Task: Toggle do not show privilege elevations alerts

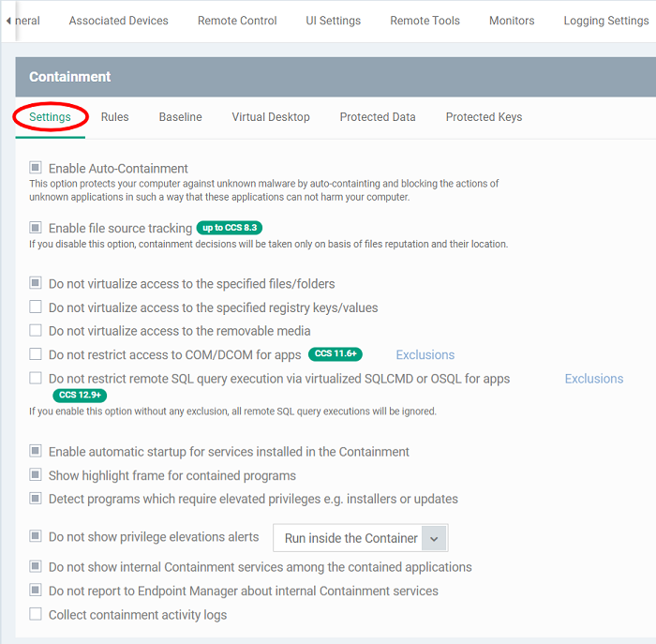Action: point(36,536)
